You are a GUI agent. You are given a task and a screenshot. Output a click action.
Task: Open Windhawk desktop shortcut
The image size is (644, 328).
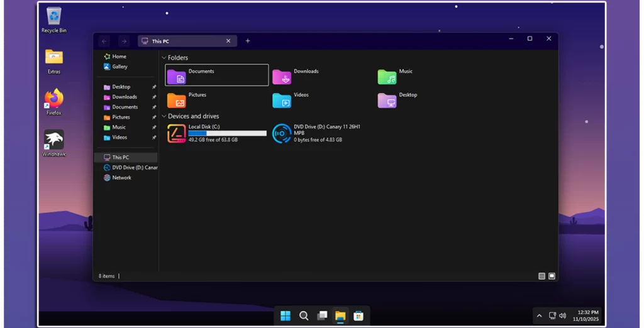click(x=54, y=140)
